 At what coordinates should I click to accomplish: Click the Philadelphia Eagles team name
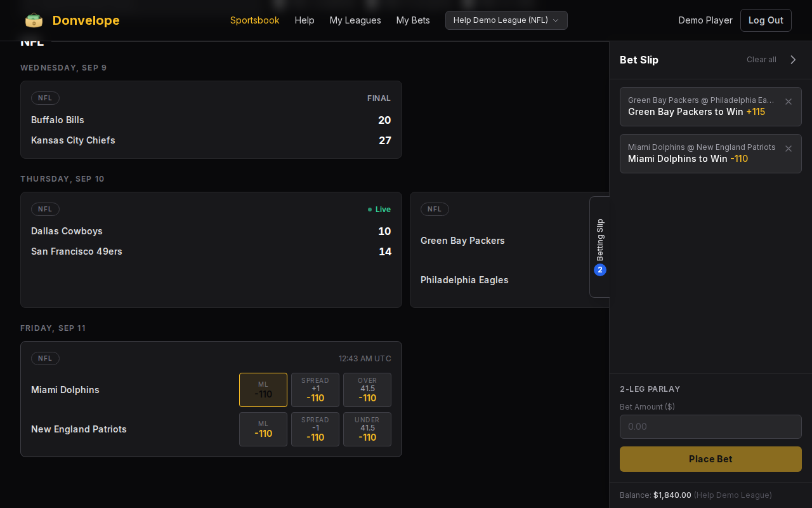(x=464, y=280)
